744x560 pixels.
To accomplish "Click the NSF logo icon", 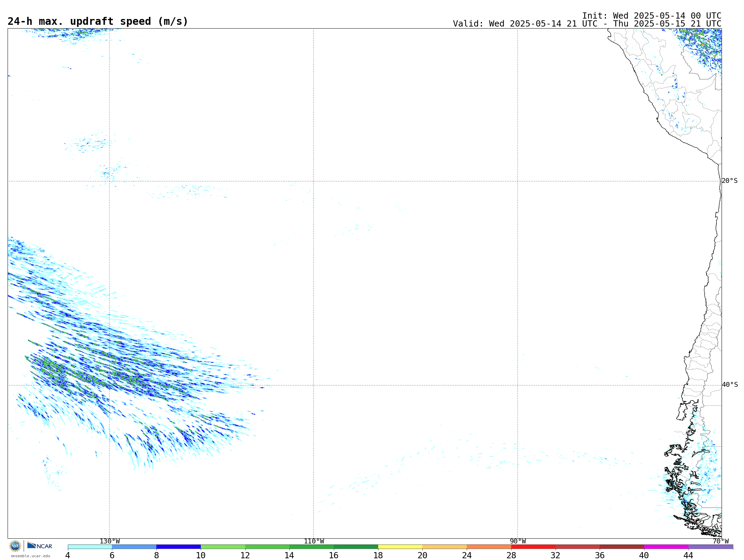I will 15,546.
